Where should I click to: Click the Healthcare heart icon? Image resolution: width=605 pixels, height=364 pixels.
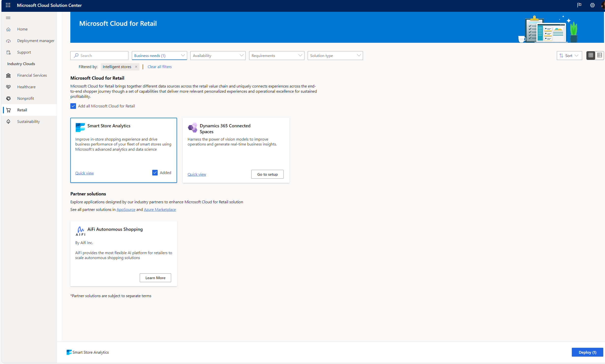[8, 87]
